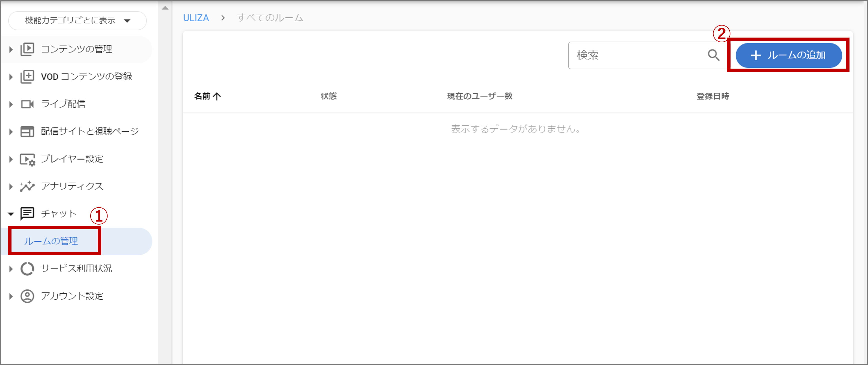Expand the アカウント設定 tree arrow

point(11,296)
